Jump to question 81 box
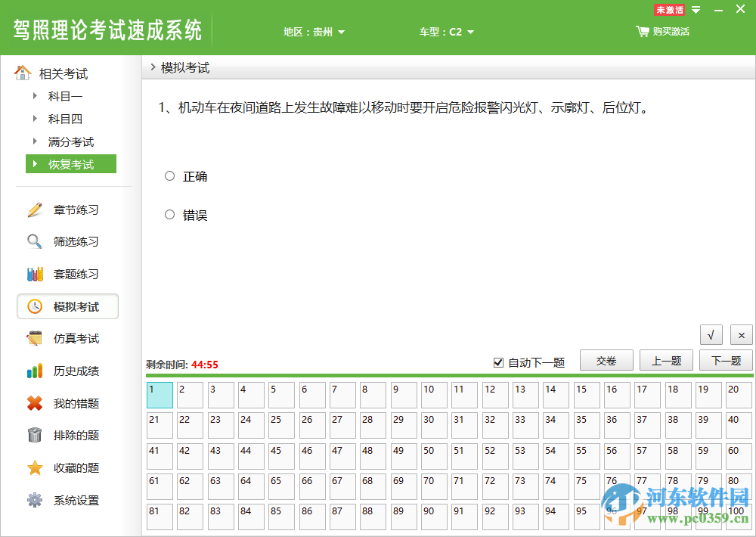The width and height of the screenshot is (756, 537). click(160, 517)
